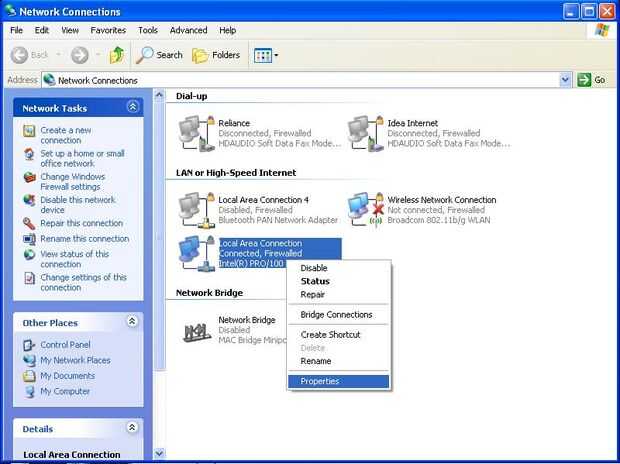
Task: Open the File menu
Action: pos(17,30)
